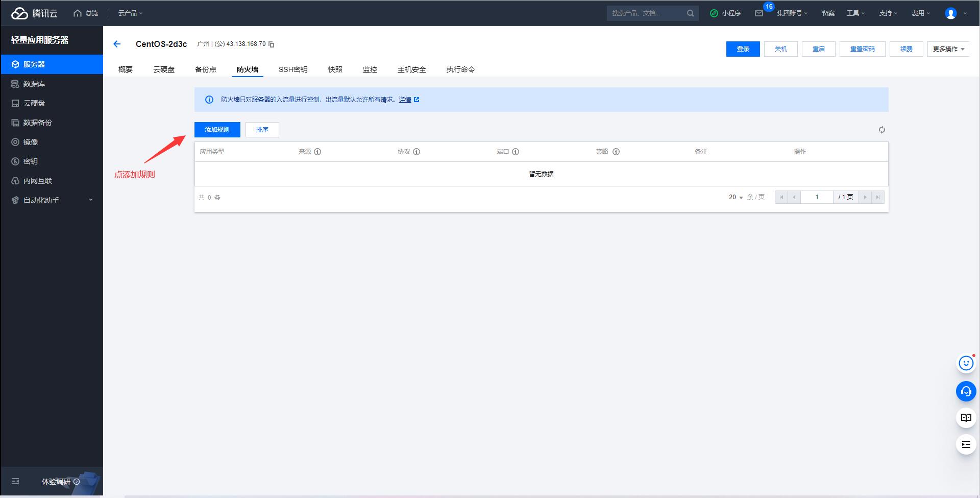Click the documentation book icon on right edge
Screen dimensions: 980x498
[x=966, y=417]
